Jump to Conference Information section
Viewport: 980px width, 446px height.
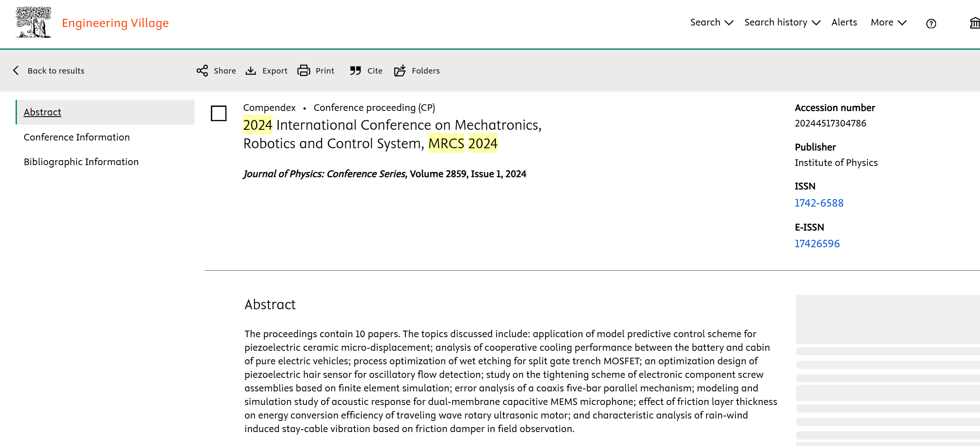point(77,137)
